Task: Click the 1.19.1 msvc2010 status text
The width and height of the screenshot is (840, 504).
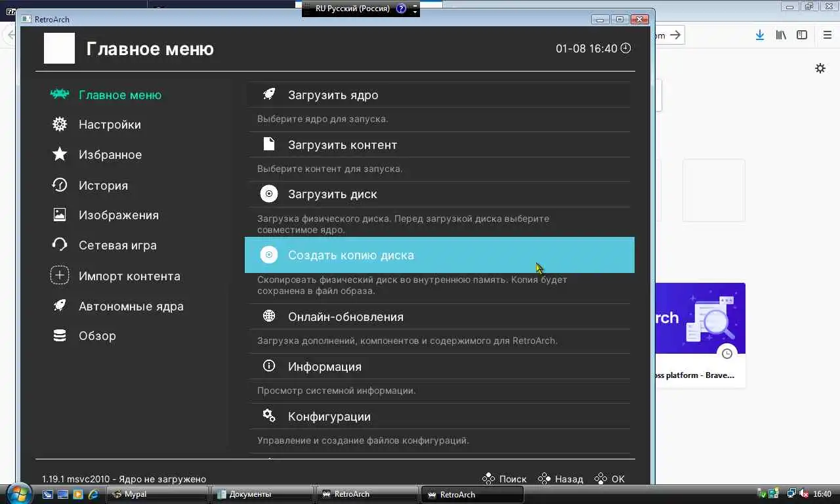Action: click(124, 479)
